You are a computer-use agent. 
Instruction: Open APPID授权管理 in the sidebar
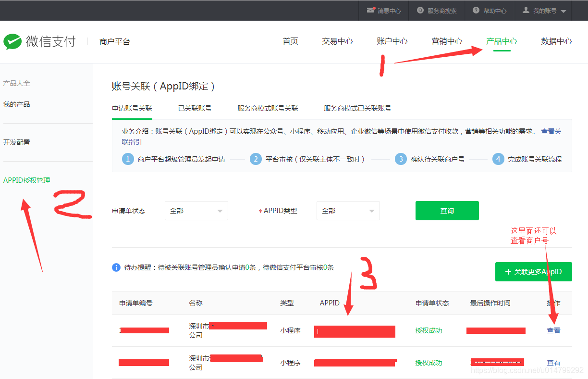click(26, 180)
